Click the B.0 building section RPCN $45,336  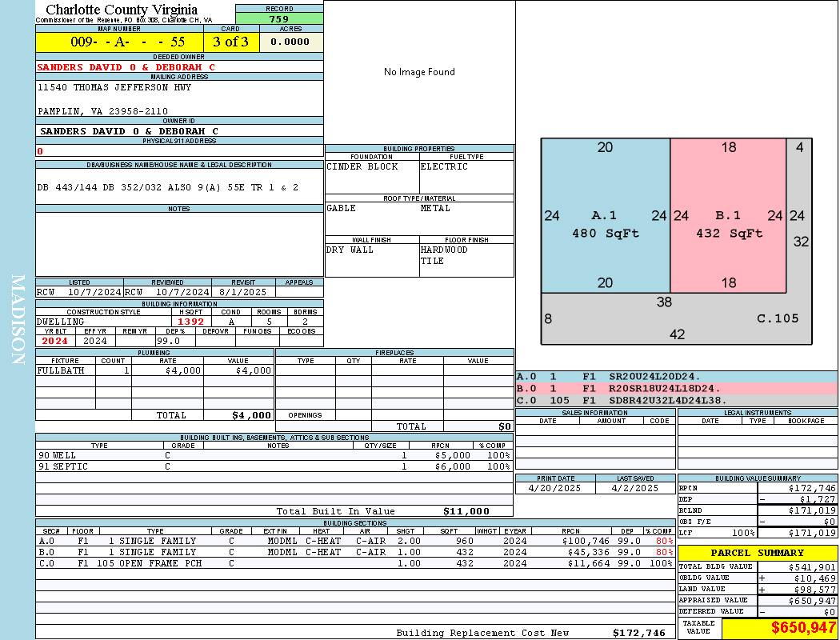(590, 552)
